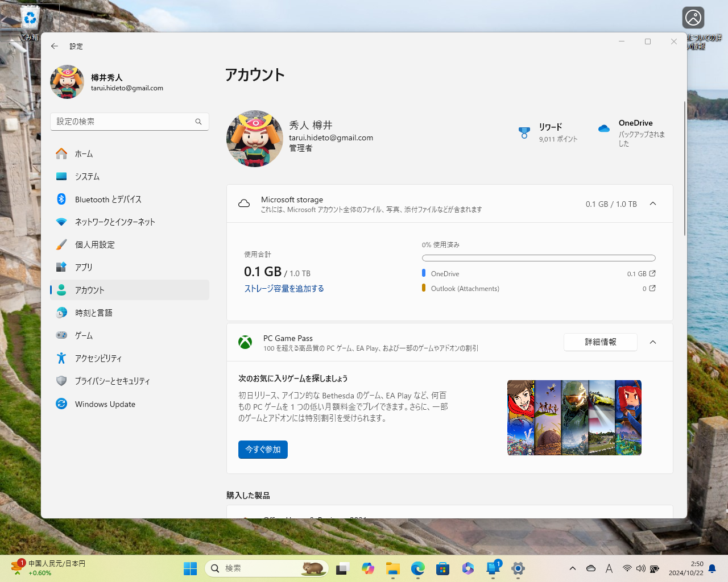Switch IME input mode indicator A

609,568
